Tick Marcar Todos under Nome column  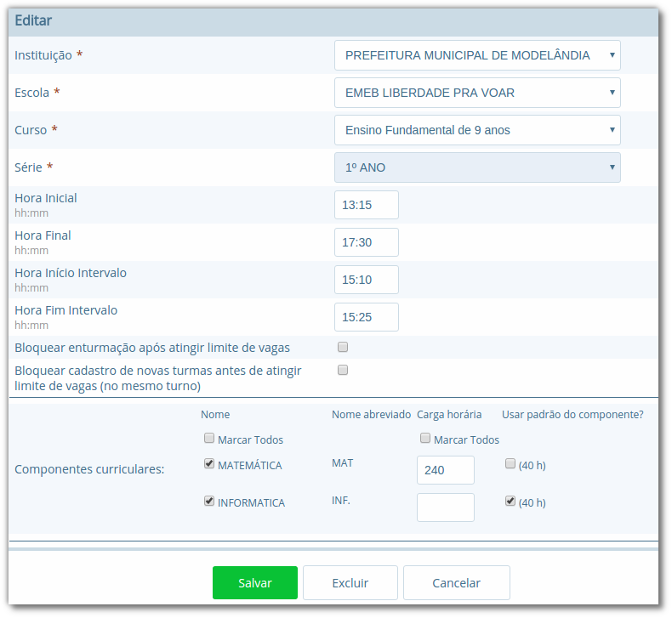click(209, 439)
